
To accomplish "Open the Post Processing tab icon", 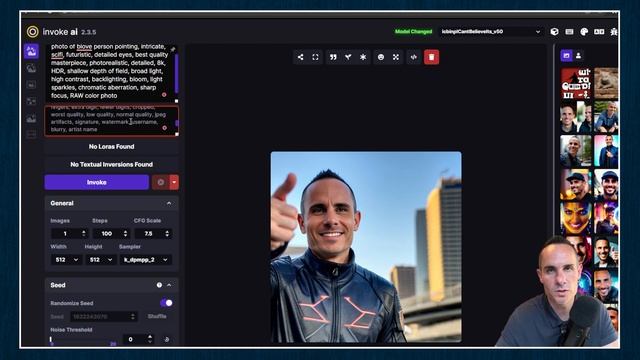I will [x=31, y=118].
